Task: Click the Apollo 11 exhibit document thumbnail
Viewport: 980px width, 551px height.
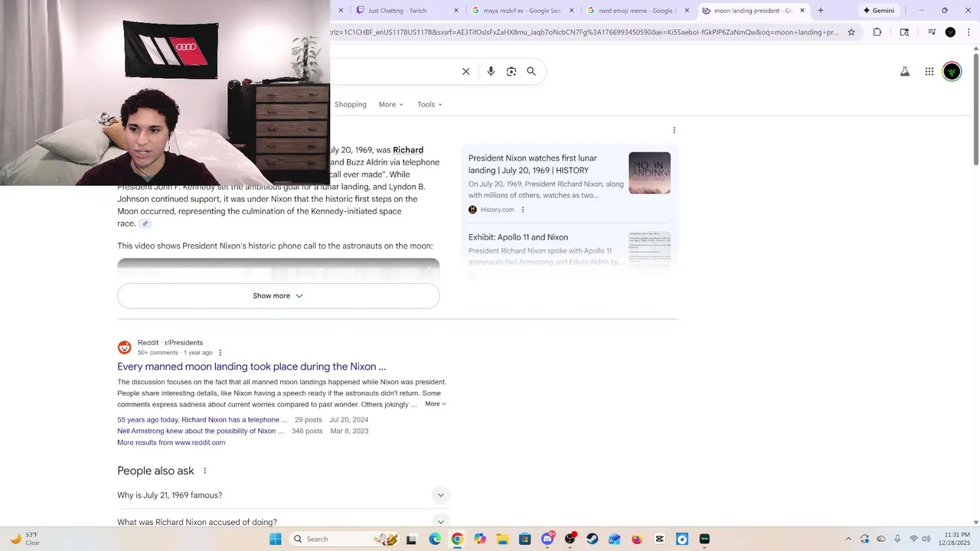Action: coord(649,249)
